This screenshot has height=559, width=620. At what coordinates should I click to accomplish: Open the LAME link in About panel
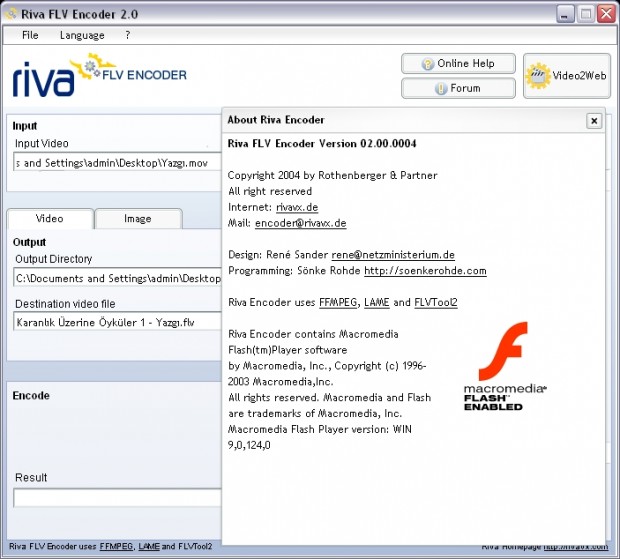point(376,302)
